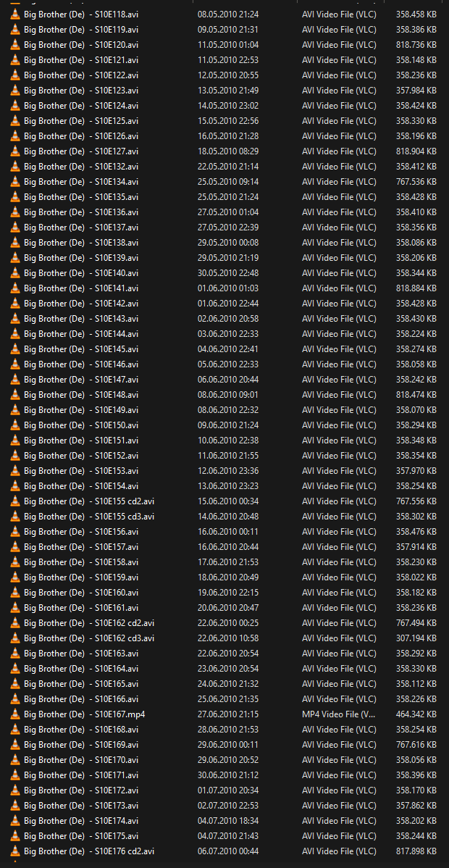Viewport: 449px width, 868px height.
Task: Click the size value 307.194 KB
Action: tap(416, 638)
